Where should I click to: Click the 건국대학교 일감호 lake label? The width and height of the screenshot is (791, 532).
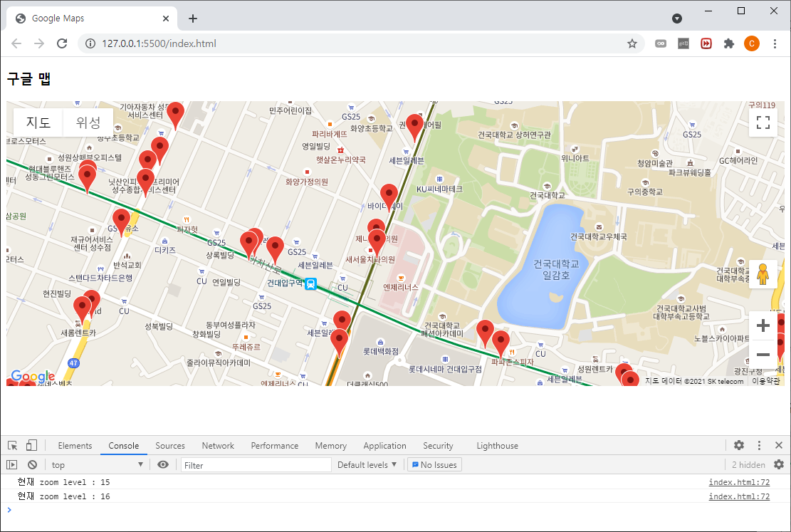(556, 269)
